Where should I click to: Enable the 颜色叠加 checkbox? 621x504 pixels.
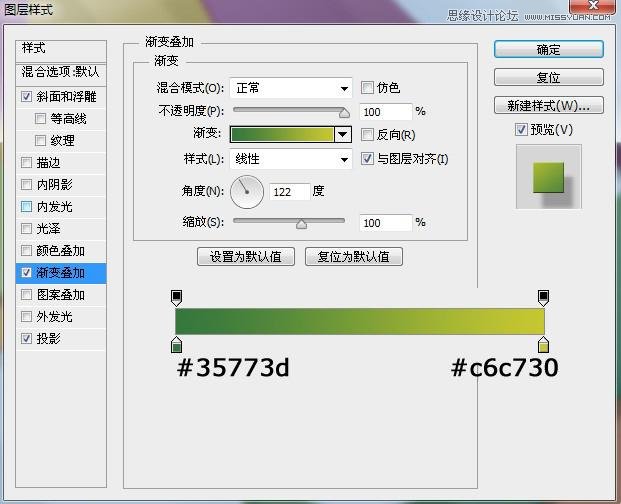click(x=27, y=251)
